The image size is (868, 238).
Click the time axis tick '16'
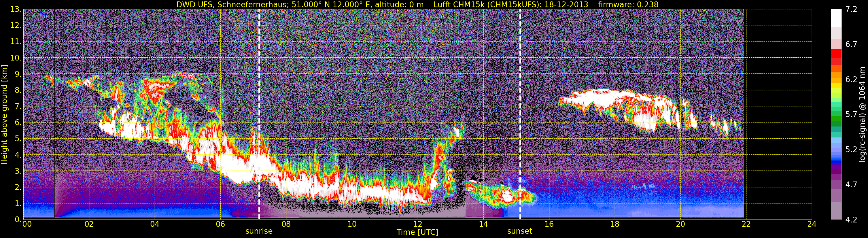pos(549,224)
